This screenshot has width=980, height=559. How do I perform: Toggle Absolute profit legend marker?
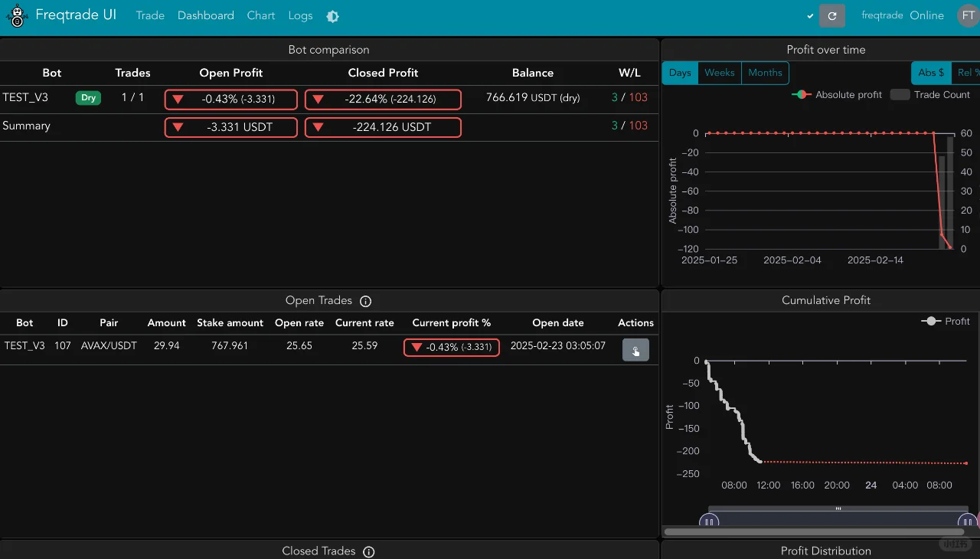(x=801, y=95)
